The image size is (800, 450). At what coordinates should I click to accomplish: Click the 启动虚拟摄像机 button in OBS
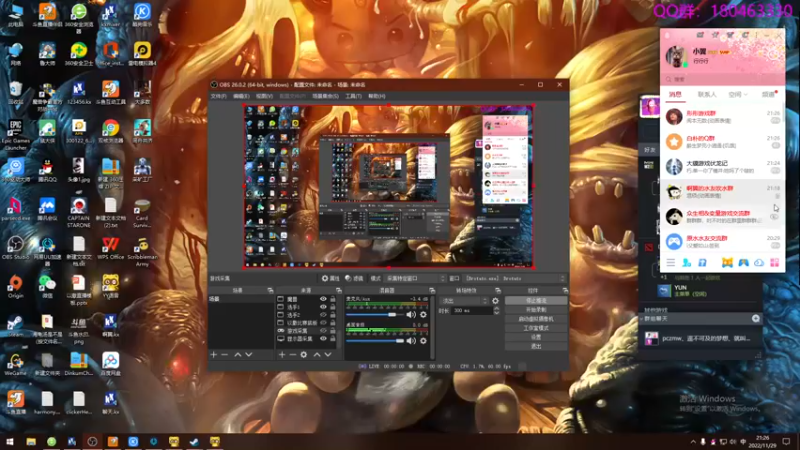point(536,319)
